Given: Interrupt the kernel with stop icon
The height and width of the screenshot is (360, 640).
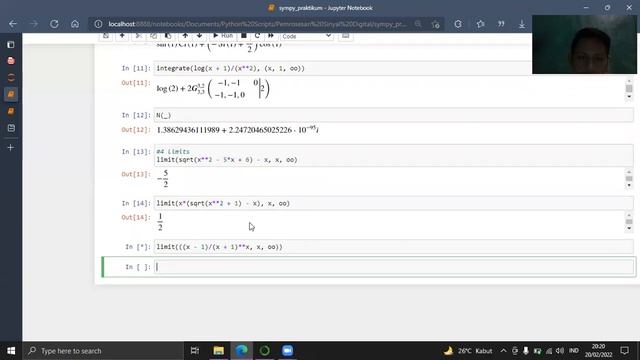Looking at the screenshot, I should (244, 36).
